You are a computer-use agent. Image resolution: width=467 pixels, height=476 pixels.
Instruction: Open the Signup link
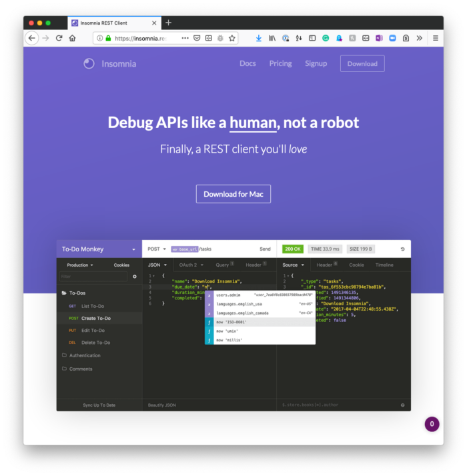tap(316, 63)
